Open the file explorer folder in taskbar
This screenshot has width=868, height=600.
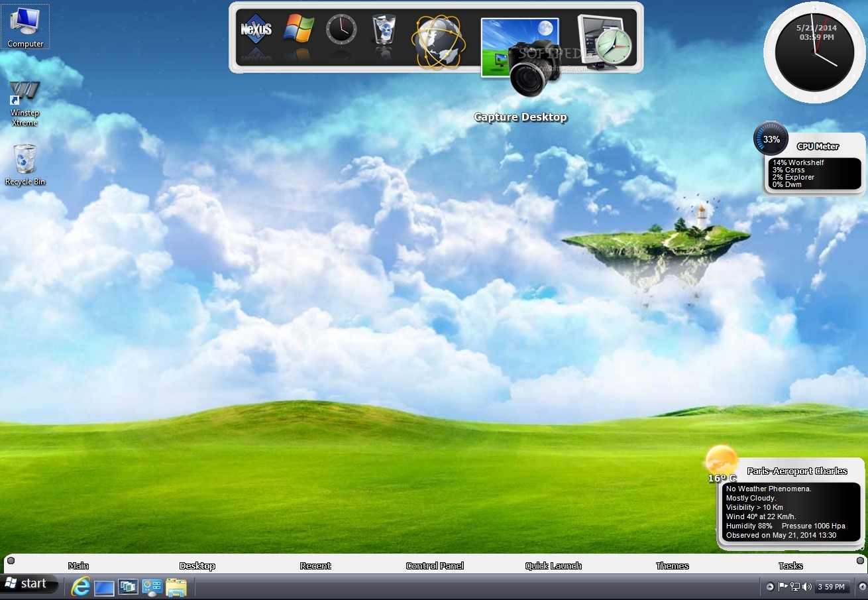click(x=176, y=587)
